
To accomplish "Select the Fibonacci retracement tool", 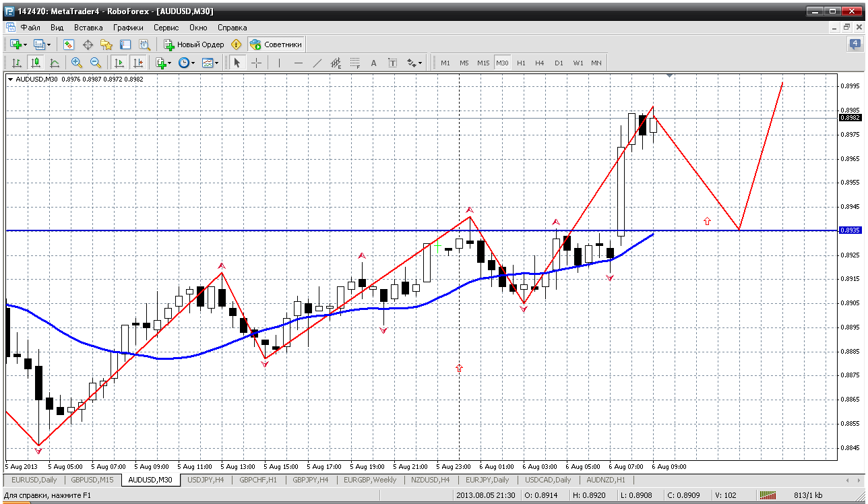I will point(355,63).
